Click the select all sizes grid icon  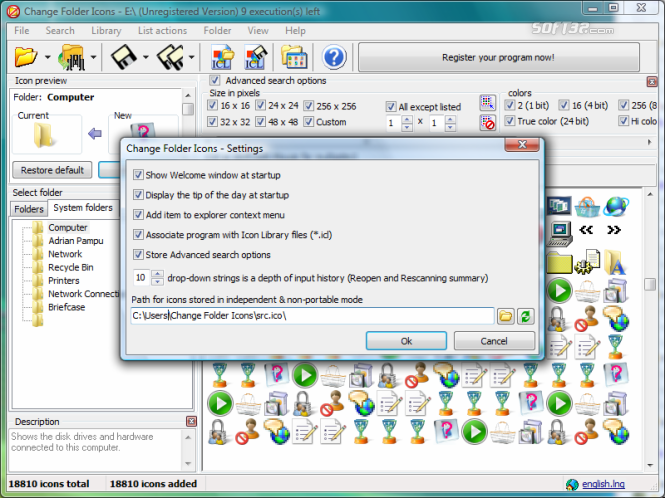(487, 103)
